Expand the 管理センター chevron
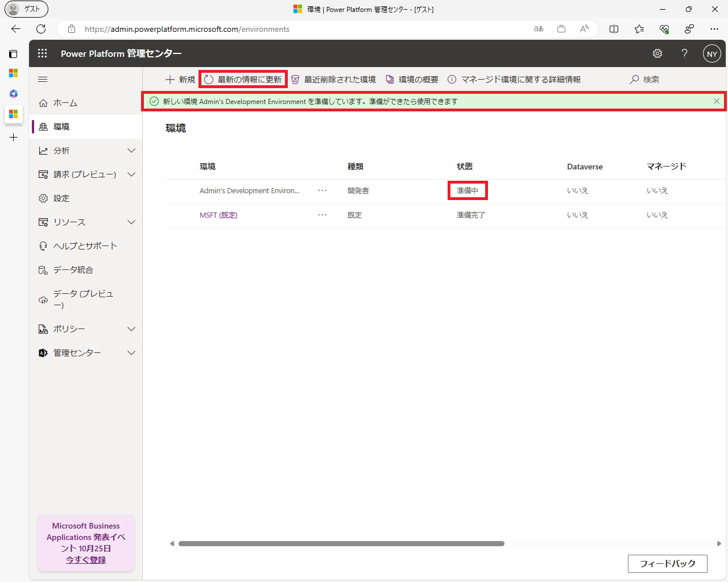This screenshot has width=728, height=582. tap(131, 353)
